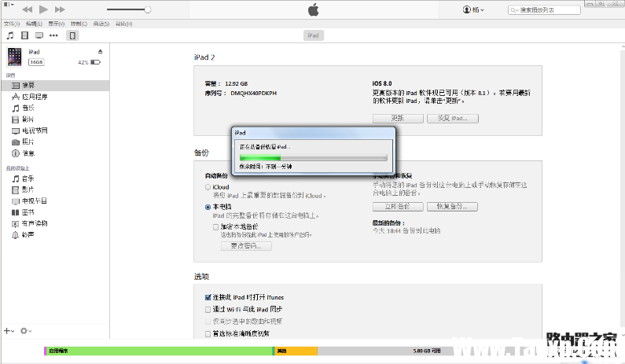Open the gear settings dropdown in sidebar
This screenshot has width=625, height=364.
pos(26,331)
